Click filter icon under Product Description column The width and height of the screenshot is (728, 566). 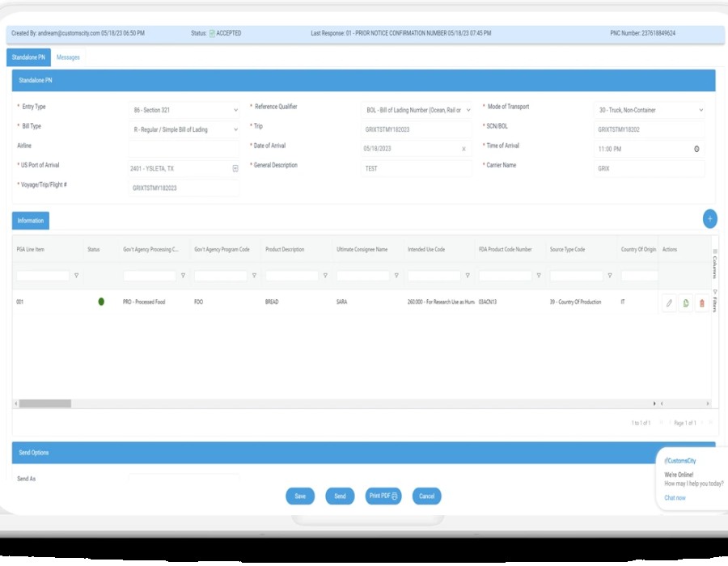point(325,276)
